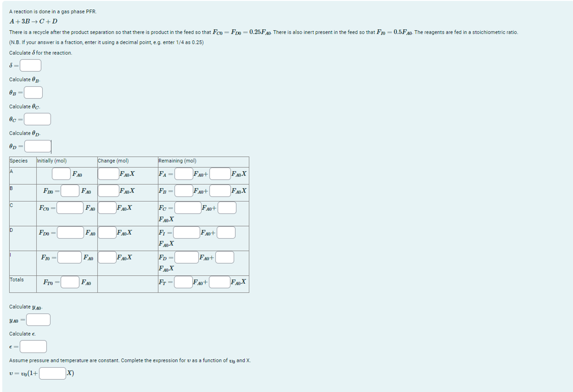Click the FT0 totals input box
The width and height of the screenshot is (573, 392).
coord(70,282)
